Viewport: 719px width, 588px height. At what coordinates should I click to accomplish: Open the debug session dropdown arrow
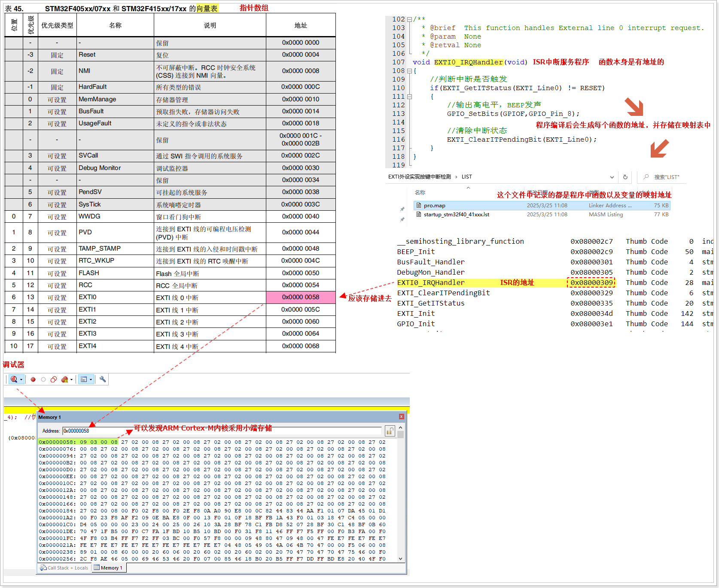21,380
